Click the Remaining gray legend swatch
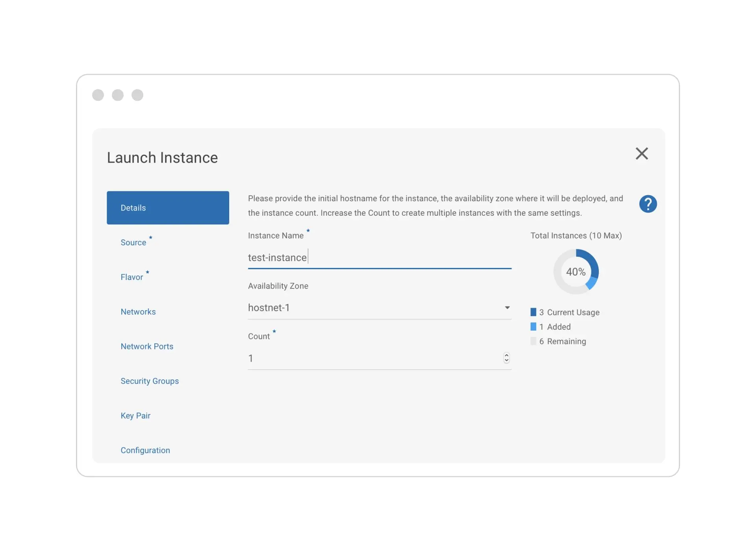This screenshot has width=756, height=551. [533, 341]
